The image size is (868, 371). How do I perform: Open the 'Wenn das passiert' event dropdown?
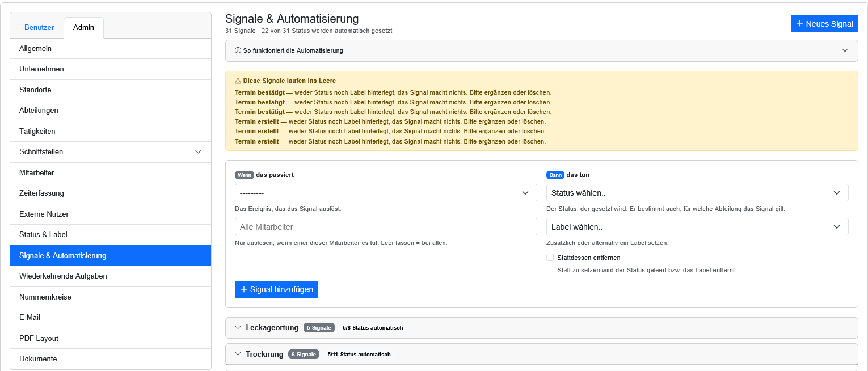(x=386, y=193)
